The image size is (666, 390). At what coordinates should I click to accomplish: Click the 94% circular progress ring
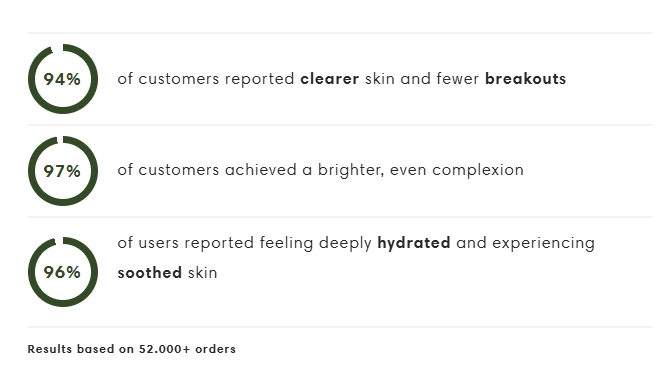click(x=63, y=79)
